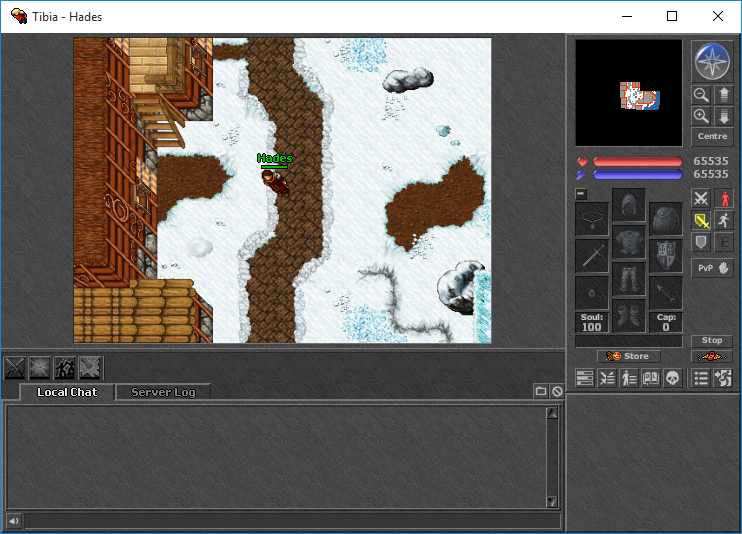The image size is (742, 534).
Task: Collapse inventory with minus button
Action: (581, 194)
